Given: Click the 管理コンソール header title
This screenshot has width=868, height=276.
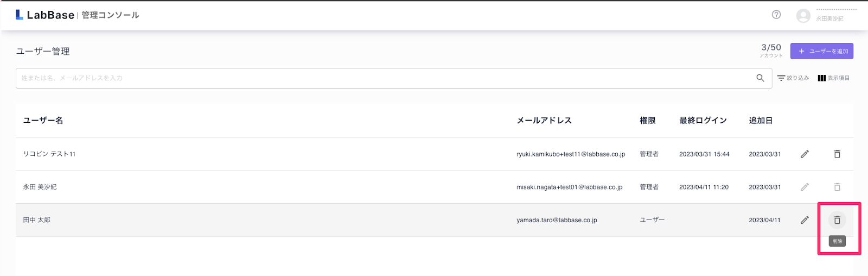Looking at the screenshot, I should coord(110,15).
